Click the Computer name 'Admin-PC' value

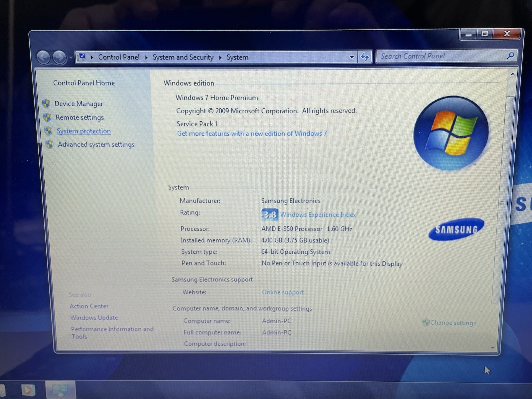tap(276, 321)
